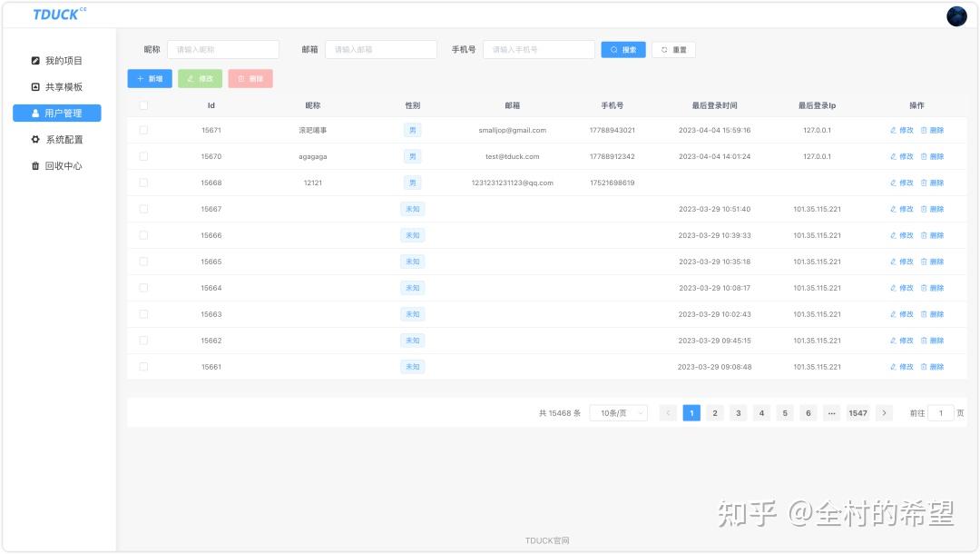Viewport: 980px width, 554px height.
Task: Edit user 15661 via 修改 icon
Action: [x=902, y=366]
